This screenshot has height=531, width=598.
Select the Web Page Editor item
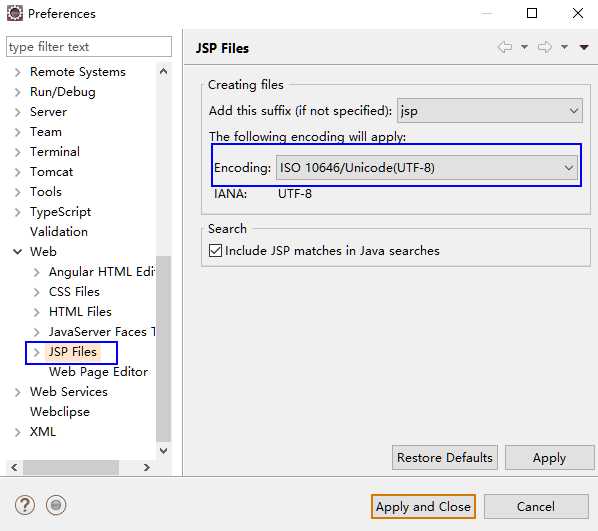(x=98, y=372)
